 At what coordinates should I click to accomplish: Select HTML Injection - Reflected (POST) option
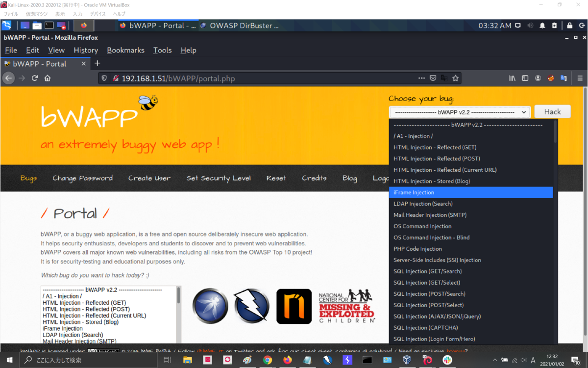click(471, 158)
